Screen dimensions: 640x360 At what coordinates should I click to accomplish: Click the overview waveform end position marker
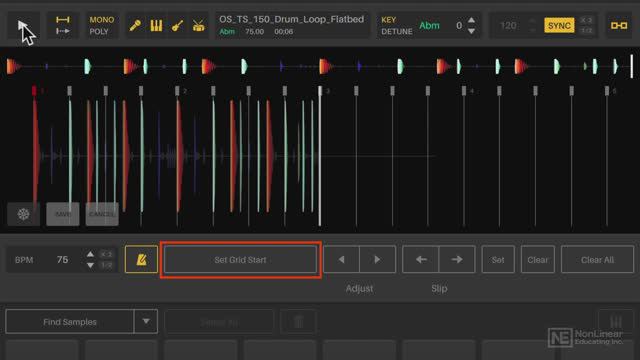tap(631, 66)
